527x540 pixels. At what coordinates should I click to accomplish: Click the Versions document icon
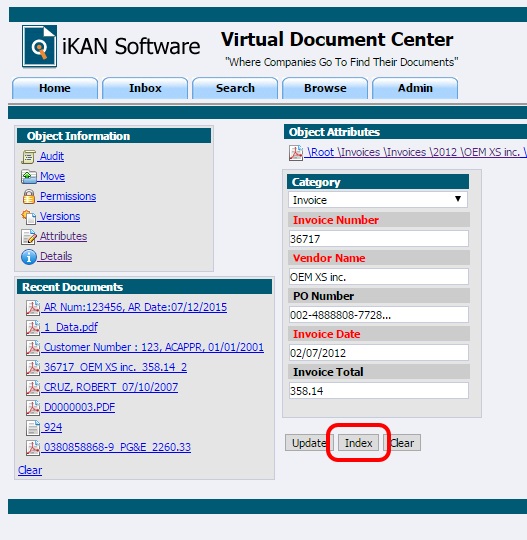click(x=29, y=217)
